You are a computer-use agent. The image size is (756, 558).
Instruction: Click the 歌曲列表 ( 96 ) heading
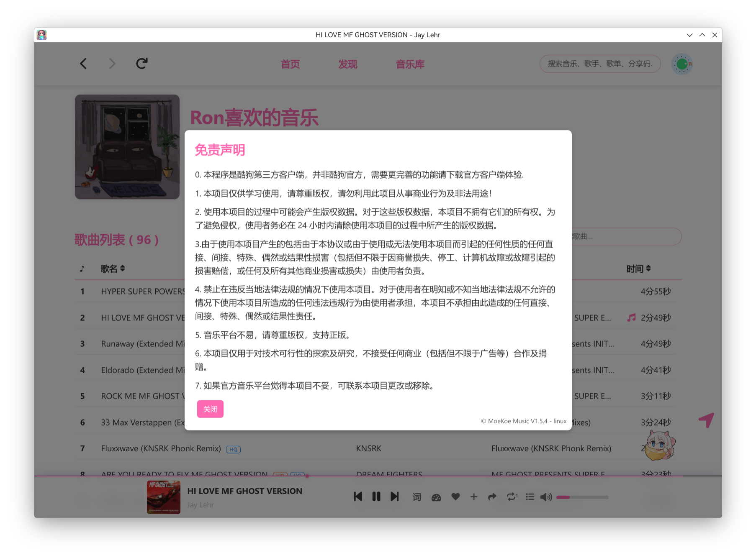[117, 240]
